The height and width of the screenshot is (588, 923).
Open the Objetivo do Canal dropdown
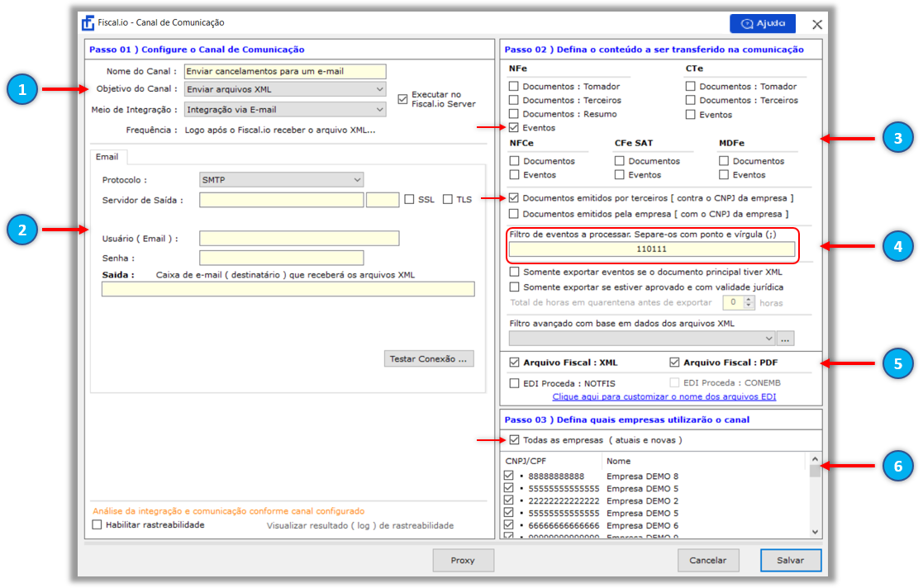click(285, 89)
